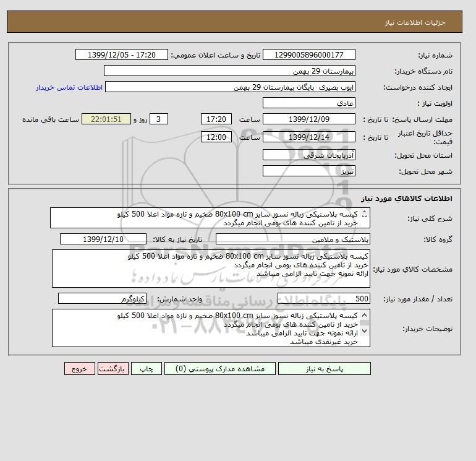The width and height of the screenshot is (476, 461).
Task: Click response deadline date 1399/12/09
Action: point(308,119)
